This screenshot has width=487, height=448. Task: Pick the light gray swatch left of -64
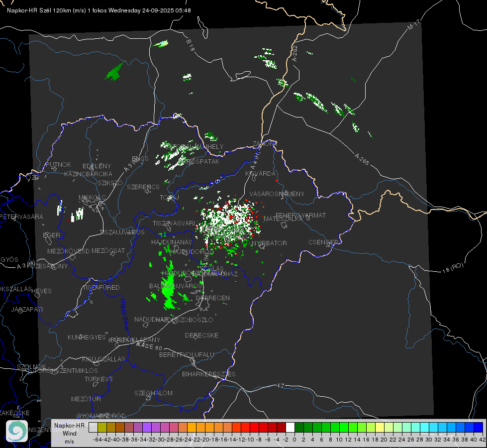(93, 427)
